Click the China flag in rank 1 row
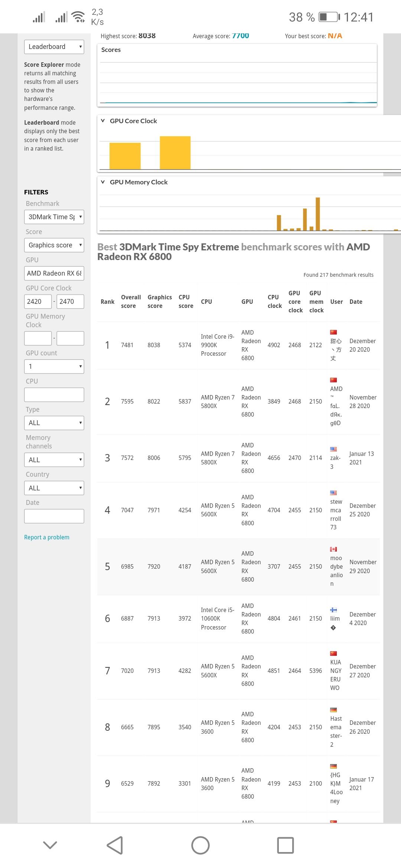Image resolution: width=401 pixels, height=868 pixels. click(x=333, y=332)
